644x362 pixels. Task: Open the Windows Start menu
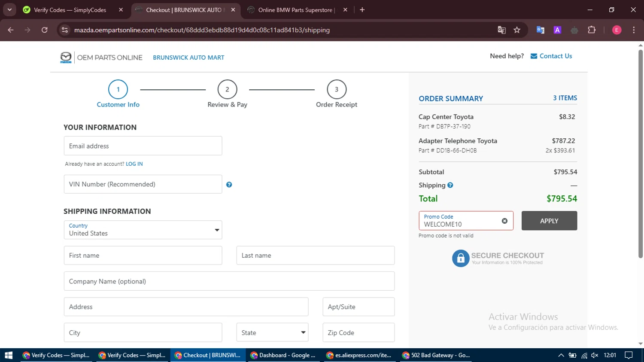click(x=9, y=355)
